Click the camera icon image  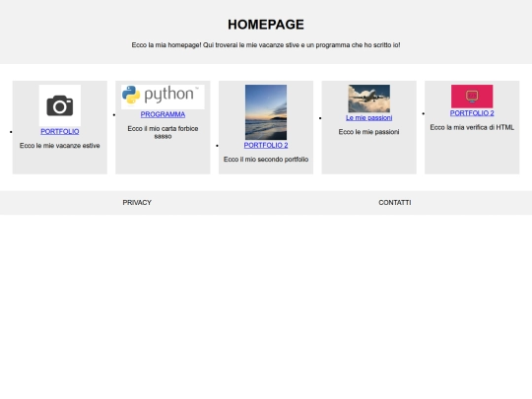pyautogui.click(x=60, y=105)
